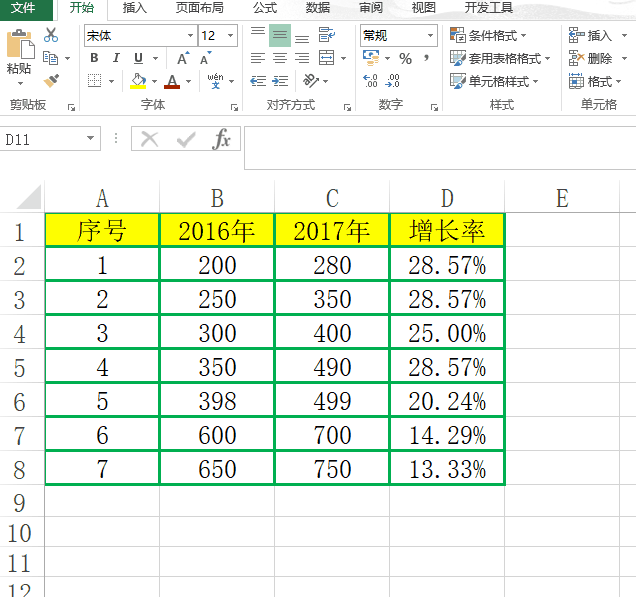Open the 常规 number format dropdown
The width and height of the screenshot is (636, 597).
click(x=430, y=35)
